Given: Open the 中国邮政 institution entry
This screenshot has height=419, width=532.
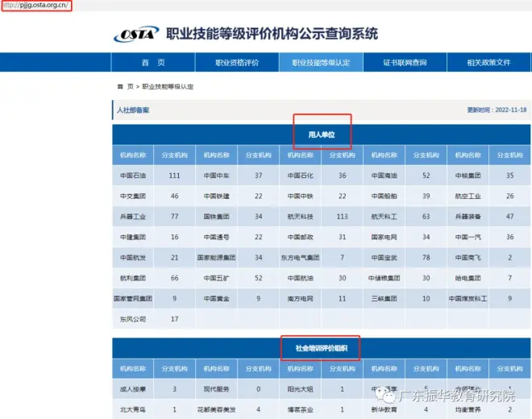Looking at the screenshot, I should click(x=301, y=237).
